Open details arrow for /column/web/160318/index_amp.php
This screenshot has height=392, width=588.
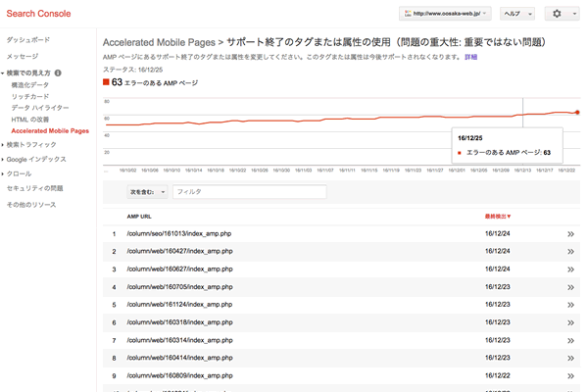570,322
